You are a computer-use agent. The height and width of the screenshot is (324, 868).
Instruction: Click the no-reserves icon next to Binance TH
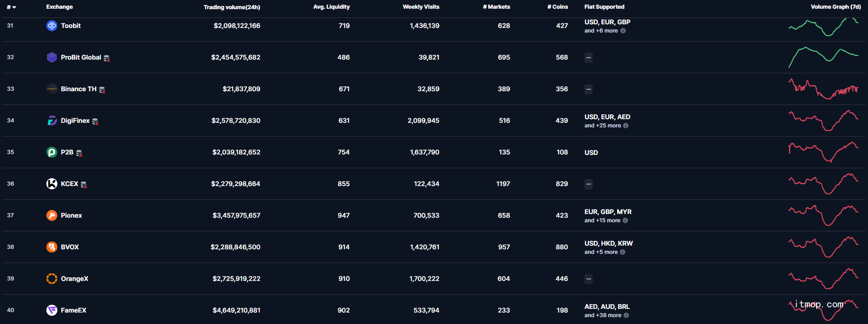coord(102,90)
